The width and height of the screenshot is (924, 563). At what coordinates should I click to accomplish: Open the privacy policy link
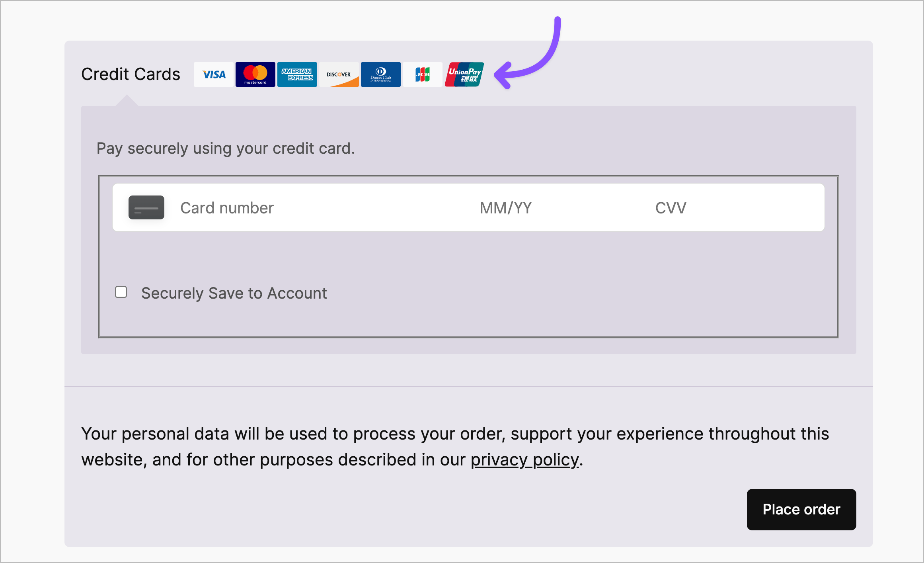(x=524, y=459)
